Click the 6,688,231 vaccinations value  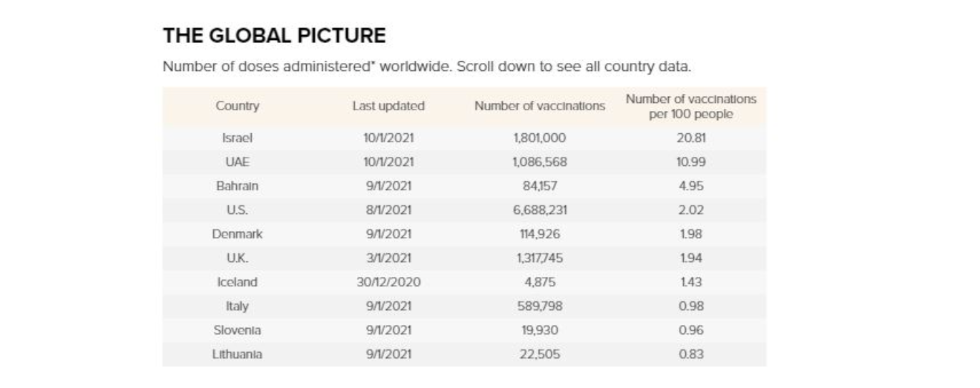pos(539,210)
